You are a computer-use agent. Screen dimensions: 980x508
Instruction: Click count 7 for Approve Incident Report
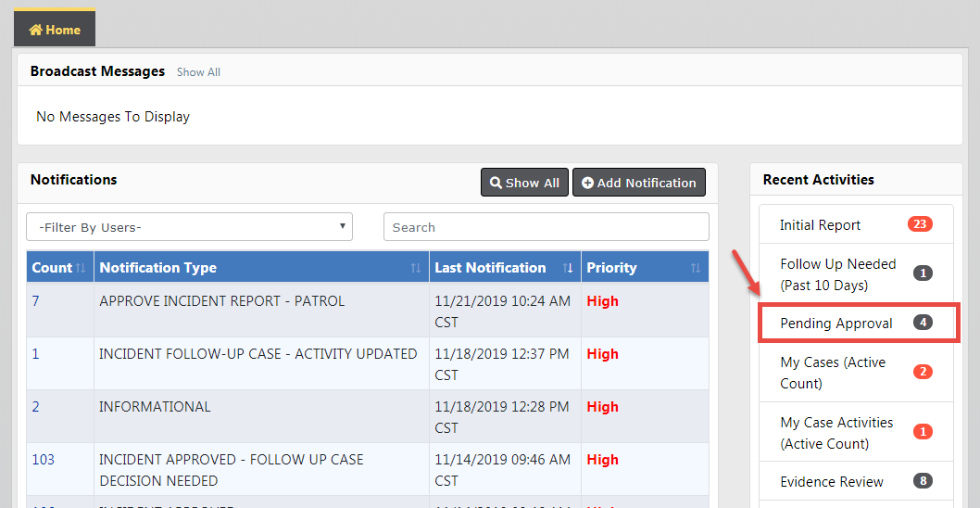point(36,301)
